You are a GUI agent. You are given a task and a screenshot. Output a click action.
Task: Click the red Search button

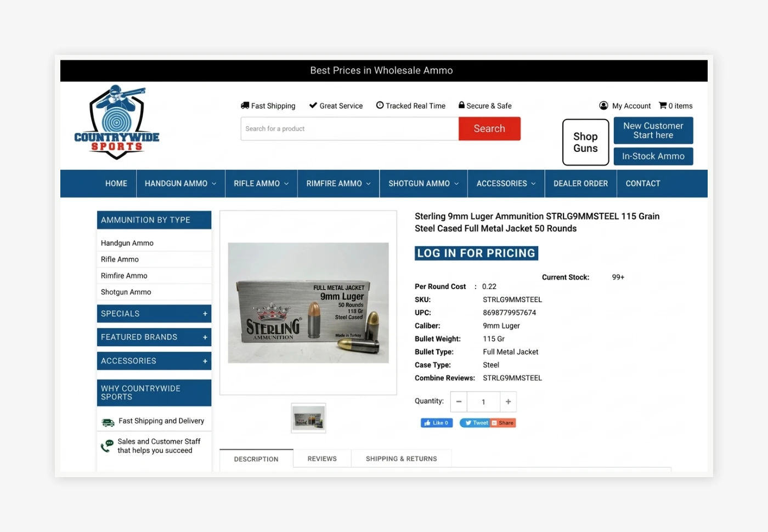point(489,128)
